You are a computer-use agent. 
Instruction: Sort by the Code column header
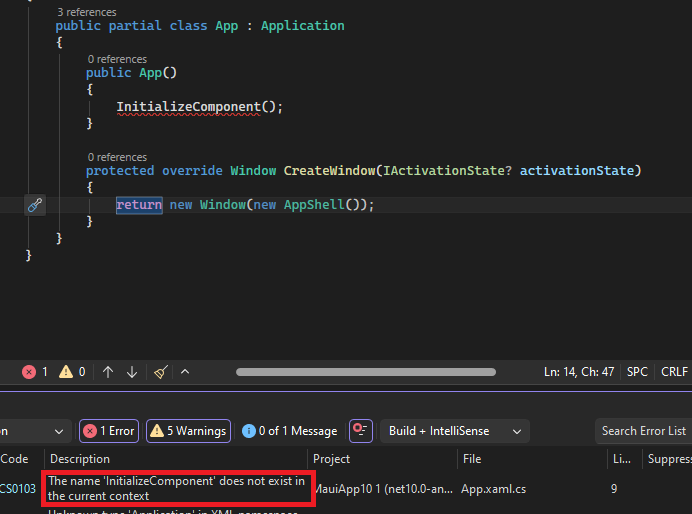(x=15, y=459)
